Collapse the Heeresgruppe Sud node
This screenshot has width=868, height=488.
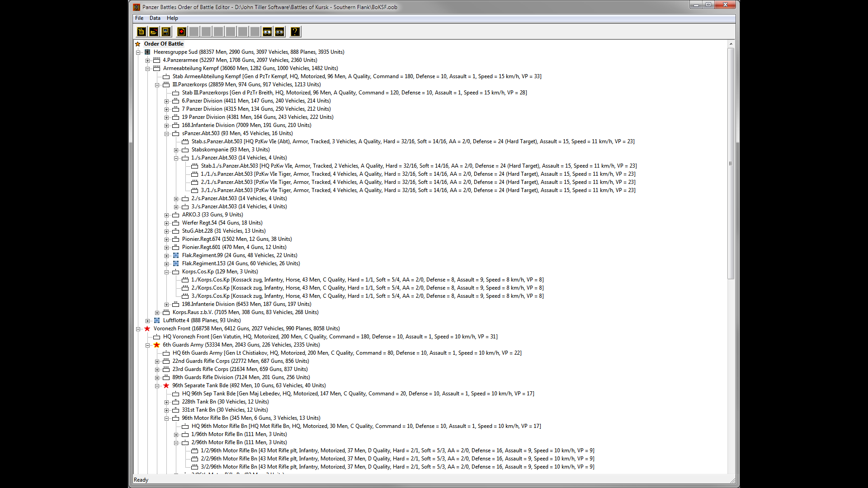[138, 52]
